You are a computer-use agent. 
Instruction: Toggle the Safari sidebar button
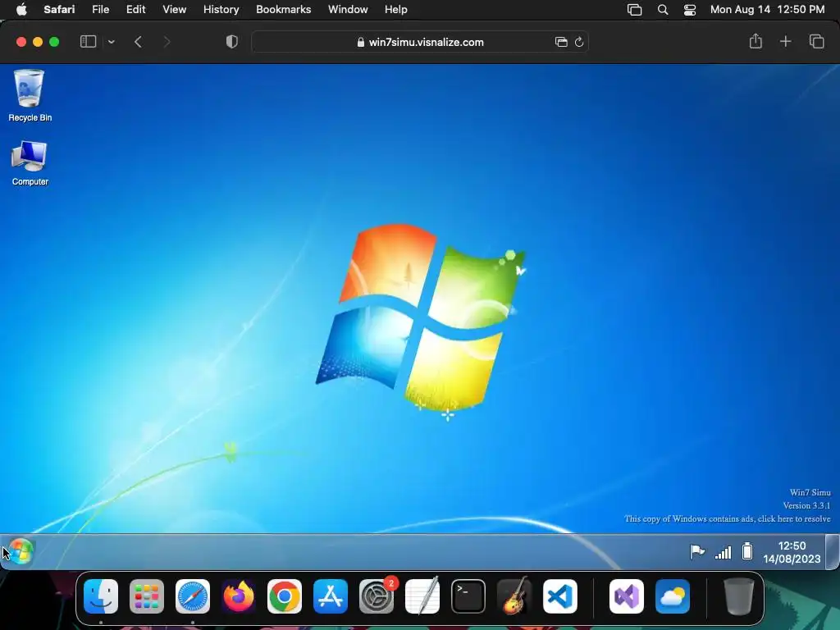88,42
